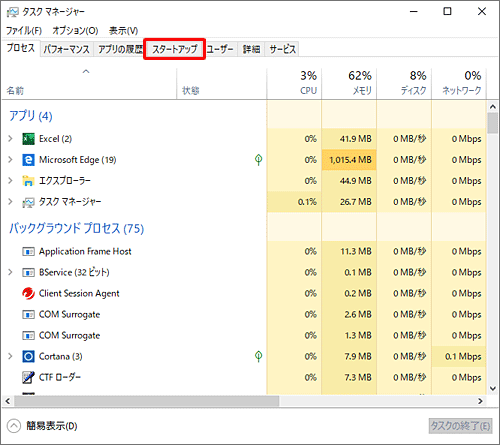Select the Client Session Agent row name
Viewport: 500px width, 445px height.
click(79, 293)
